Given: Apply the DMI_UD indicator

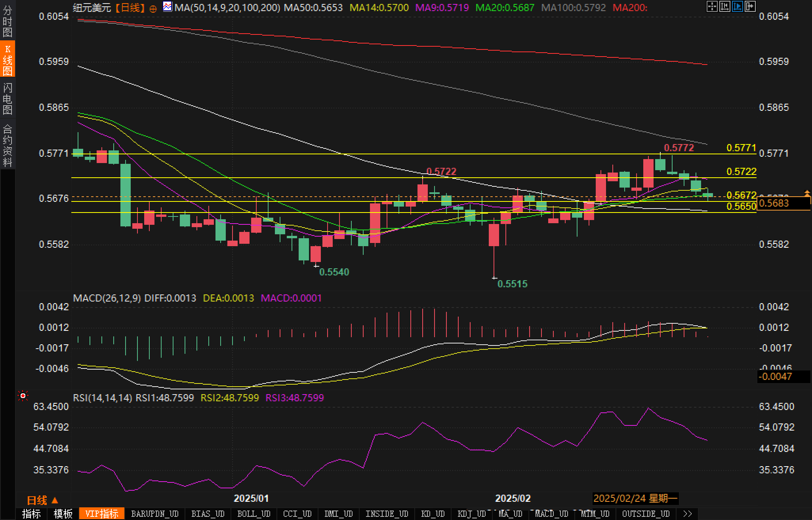Looking at the screenshot, I should click(339, 514).
